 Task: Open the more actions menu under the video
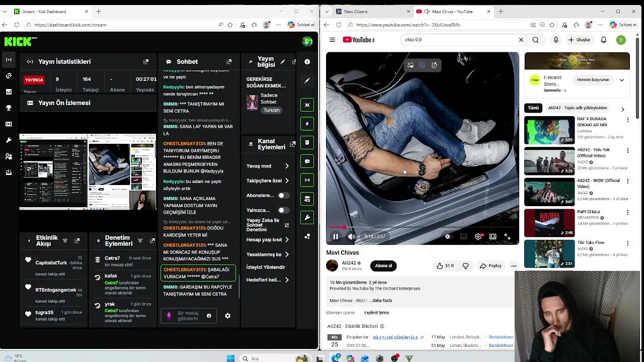(514, 265)
